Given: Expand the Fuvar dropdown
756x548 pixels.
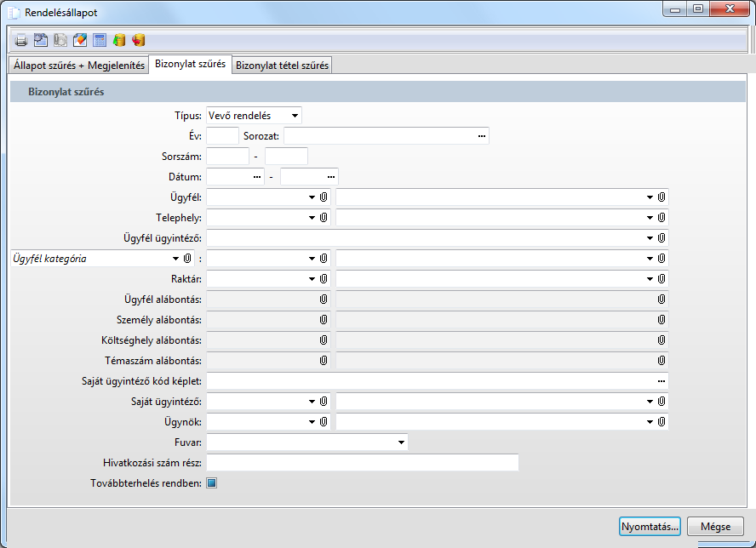Looking at the screenshot, I should point(400,442).
